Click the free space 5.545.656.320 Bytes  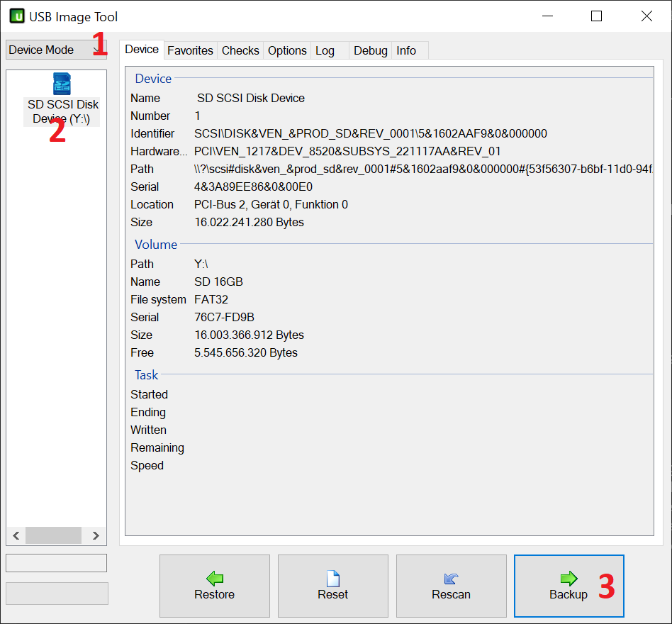[246, 352]
